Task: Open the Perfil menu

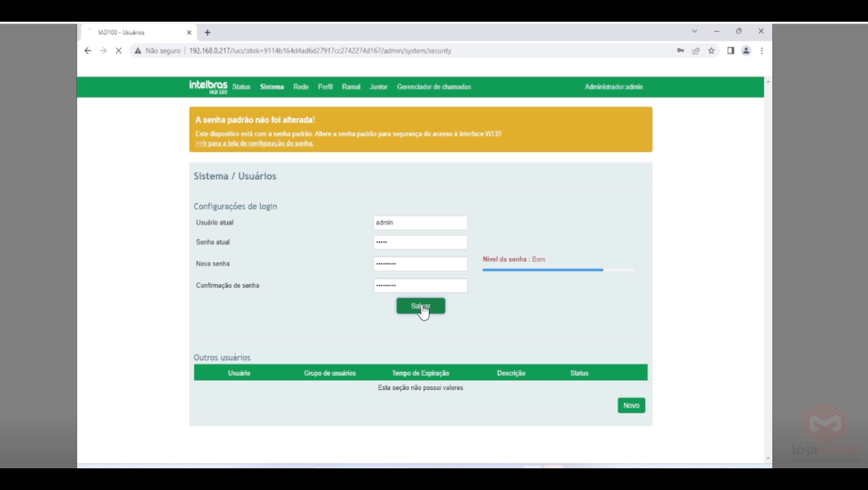Action: coord(325,87)
